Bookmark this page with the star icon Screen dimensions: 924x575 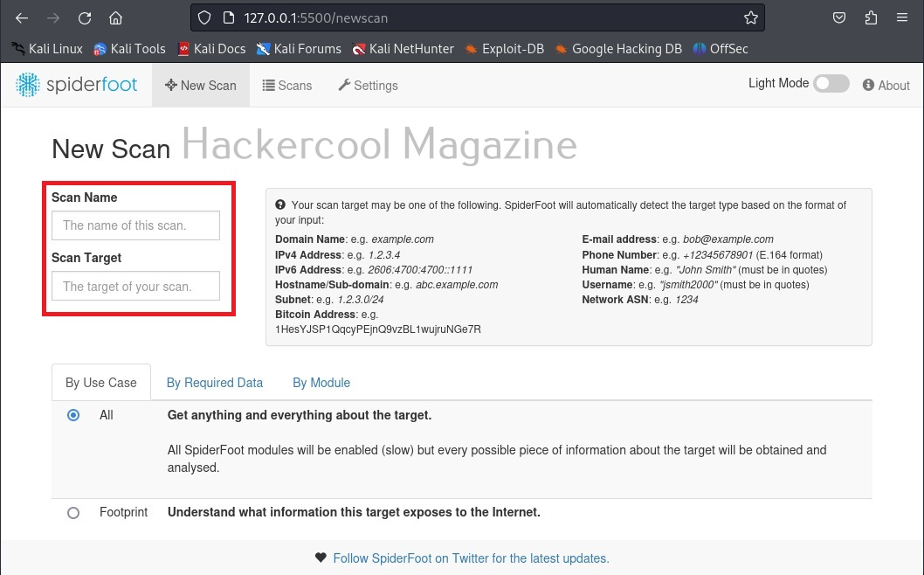751,17
